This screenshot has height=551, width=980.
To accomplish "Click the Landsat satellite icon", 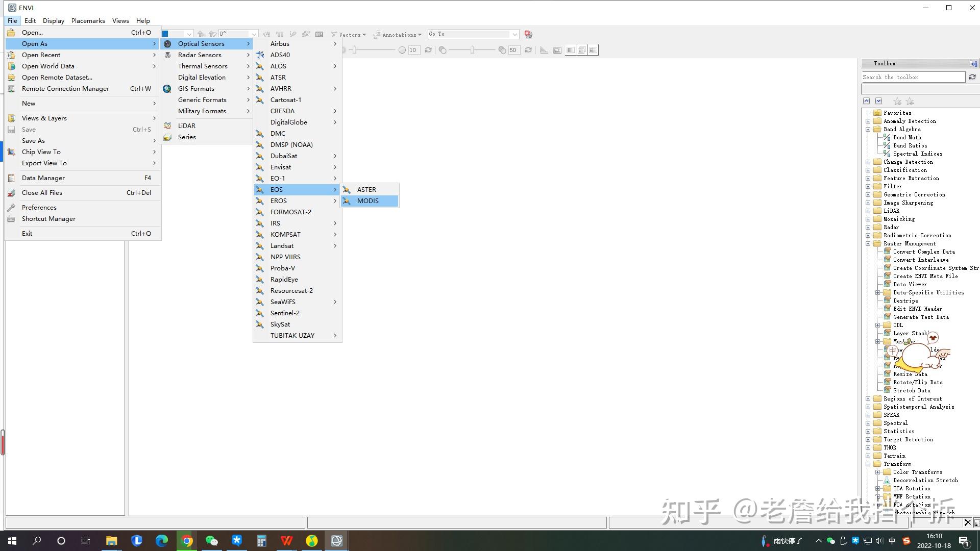I will (x=260, y=246).
